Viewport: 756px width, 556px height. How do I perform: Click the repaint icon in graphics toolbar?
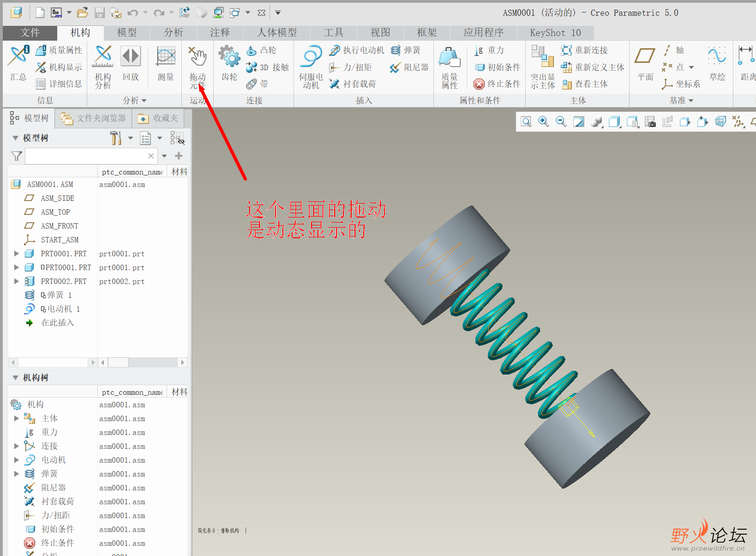pyautogui.click(x=579, y=121)
